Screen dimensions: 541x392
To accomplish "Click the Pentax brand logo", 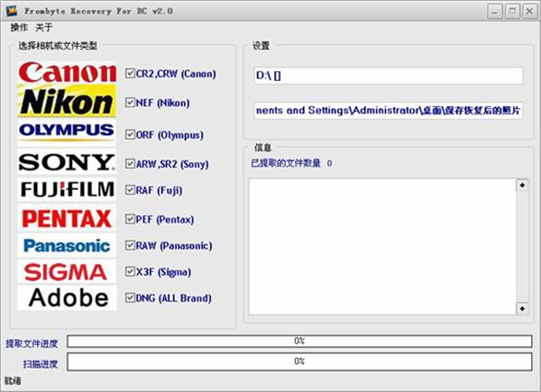I will pyautogui.click(x=68, y=218).
